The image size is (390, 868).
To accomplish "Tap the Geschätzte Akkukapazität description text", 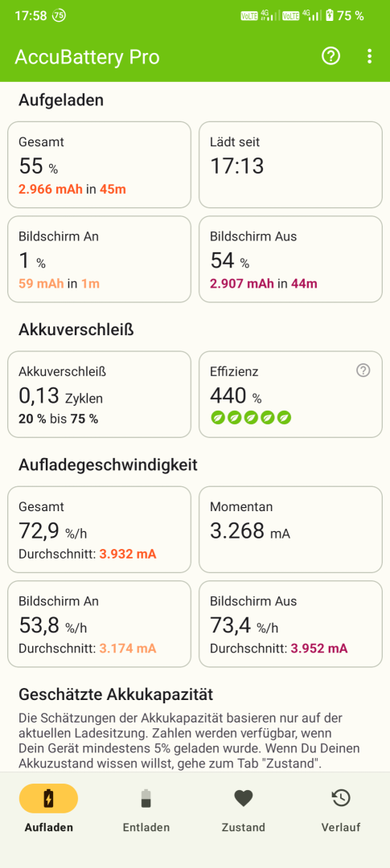I will (190, 741).
